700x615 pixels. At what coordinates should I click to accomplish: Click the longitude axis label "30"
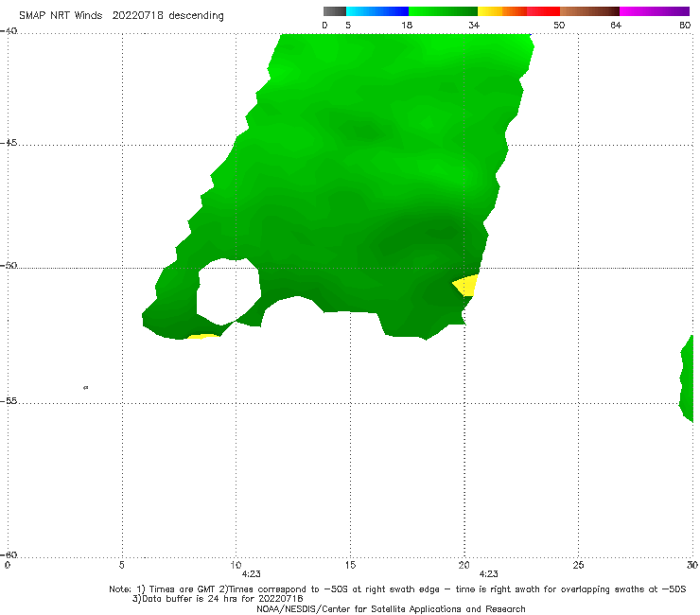coord(692,565)
